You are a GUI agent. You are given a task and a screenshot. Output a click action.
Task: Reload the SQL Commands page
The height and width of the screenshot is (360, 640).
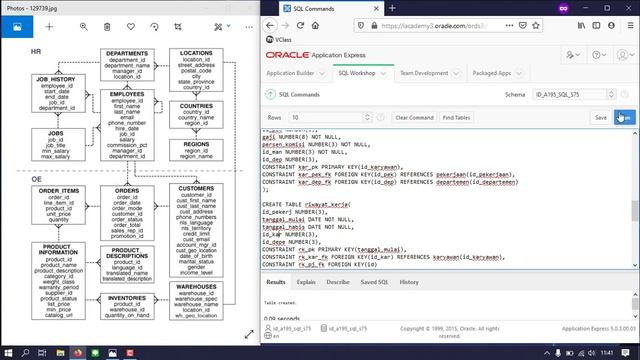(x=300, y=25)
